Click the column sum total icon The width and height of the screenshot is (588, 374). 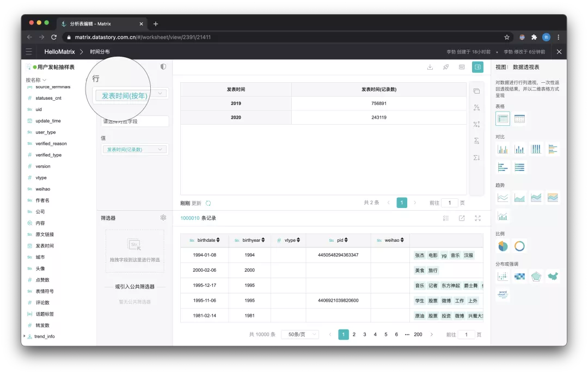click(x=476, y=157)
